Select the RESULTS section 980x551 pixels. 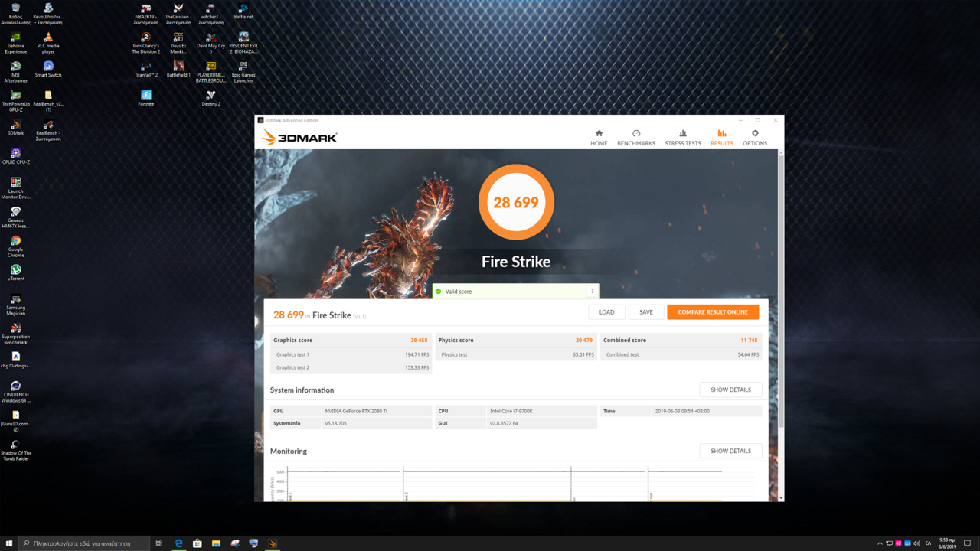tap(721, 138)
